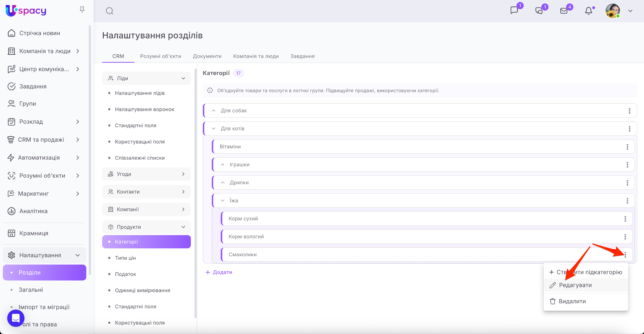Open Типи цін settings link

tap(125, 258)
